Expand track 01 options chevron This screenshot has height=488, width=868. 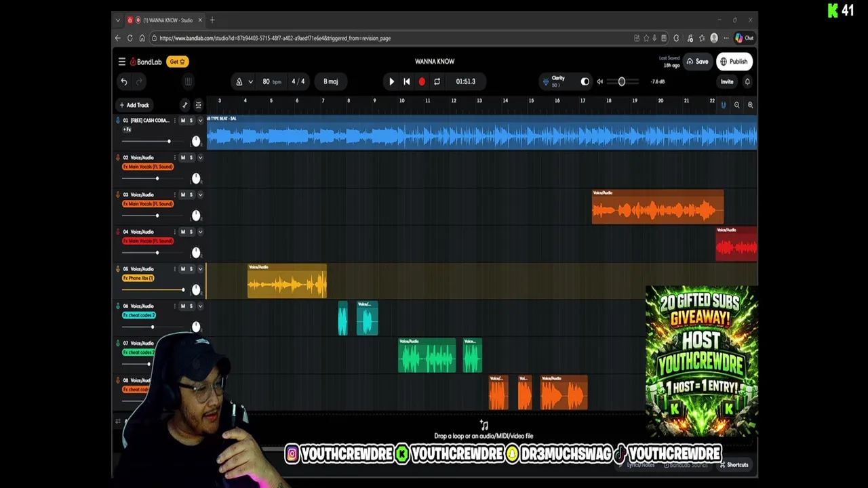coord(200,121)
